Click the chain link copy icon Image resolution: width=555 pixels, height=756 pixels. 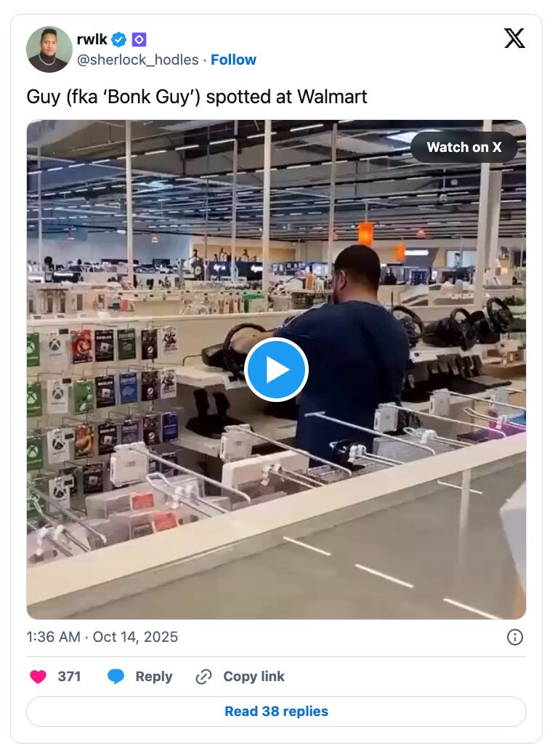click(x=204, y=677)
